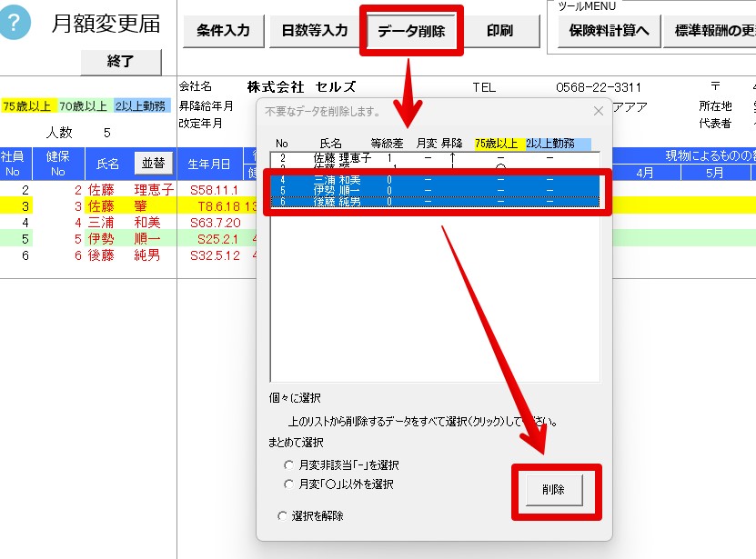Select 月変非該当「−」を選択 radio option

[x=342, y=465]
